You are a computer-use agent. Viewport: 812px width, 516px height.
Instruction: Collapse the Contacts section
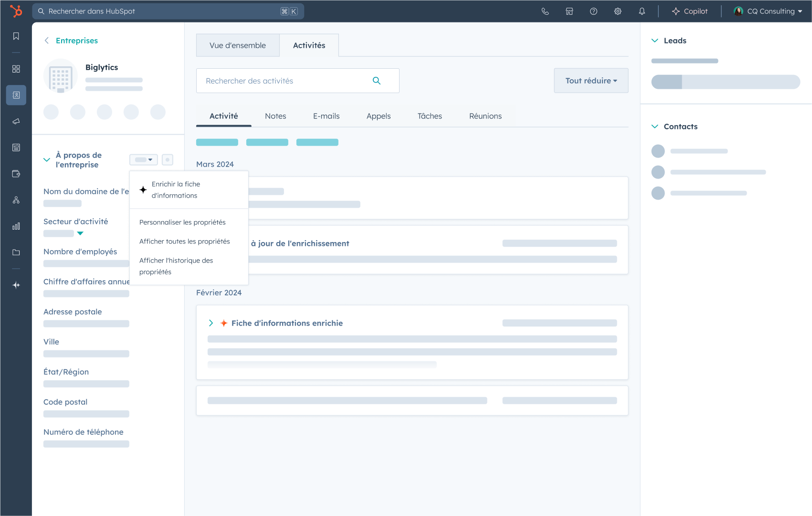click(x=655, y=126)
